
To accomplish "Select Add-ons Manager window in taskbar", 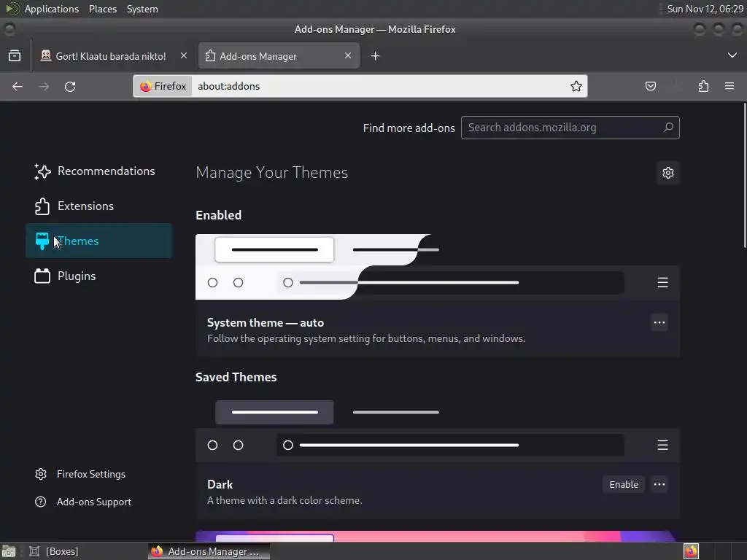I will [x=209, y=551].
